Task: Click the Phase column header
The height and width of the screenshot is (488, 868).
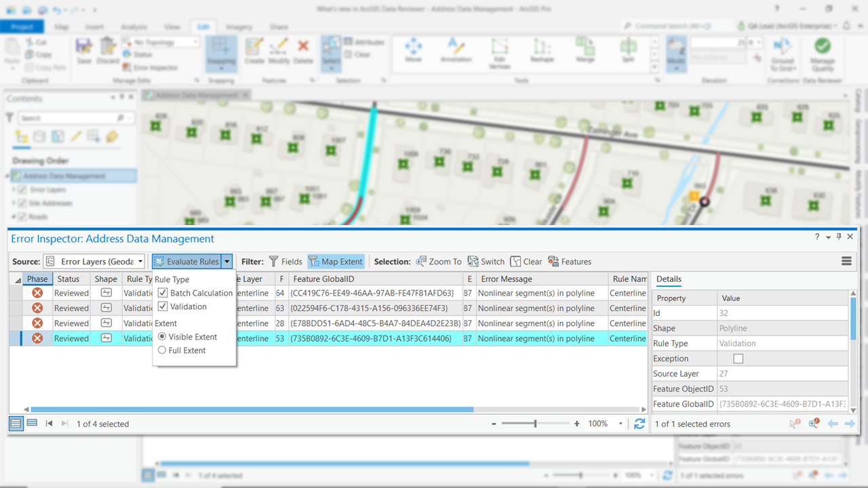Action: (37, 279)
